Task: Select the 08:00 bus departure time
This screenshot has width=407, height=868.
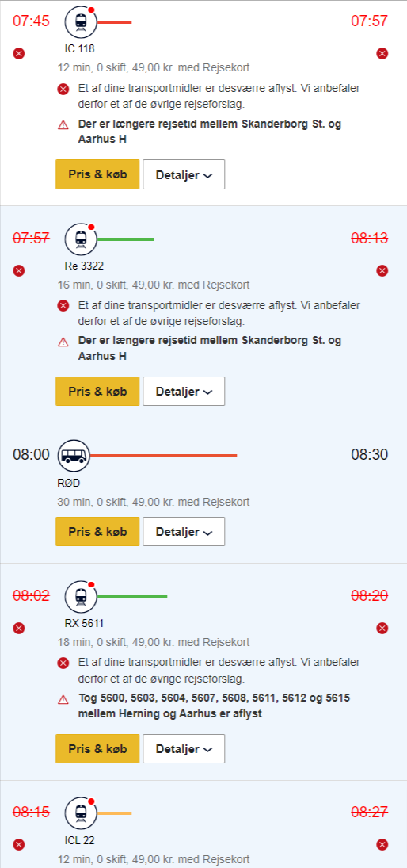Action: pos(31,455)
